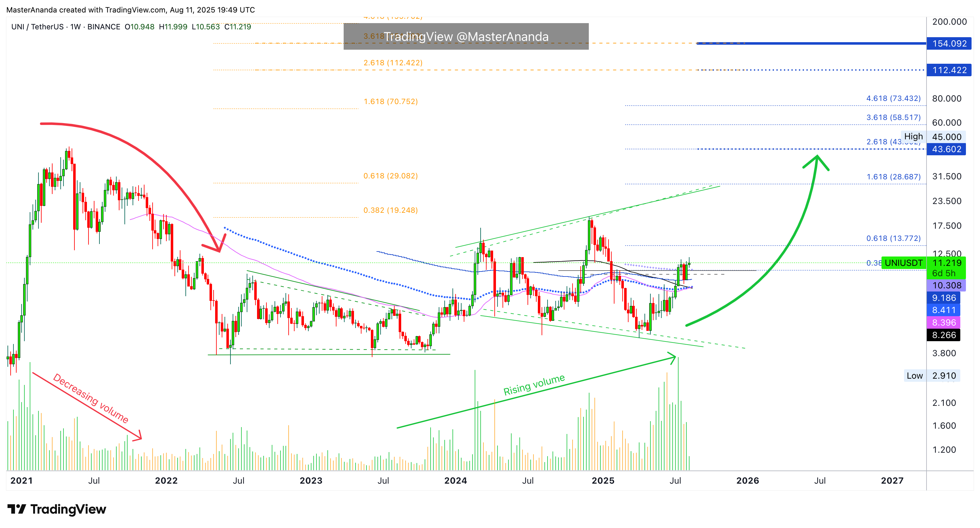Click the C11.219 close value in header
This screenshot has height=528, width=980.
238,27
